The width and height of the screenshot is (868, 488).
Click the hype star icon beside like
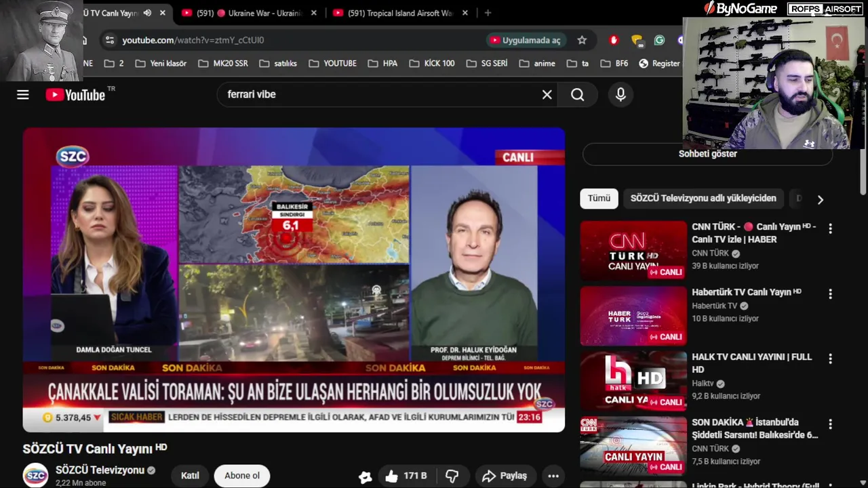[x=365, y=476]
